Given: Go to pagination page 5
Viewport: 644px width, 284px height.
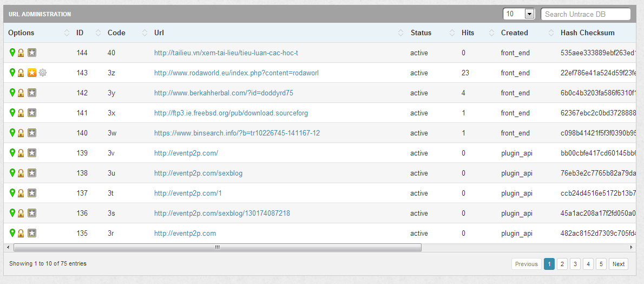Looking at the screenshot, I should click(601, 264).
